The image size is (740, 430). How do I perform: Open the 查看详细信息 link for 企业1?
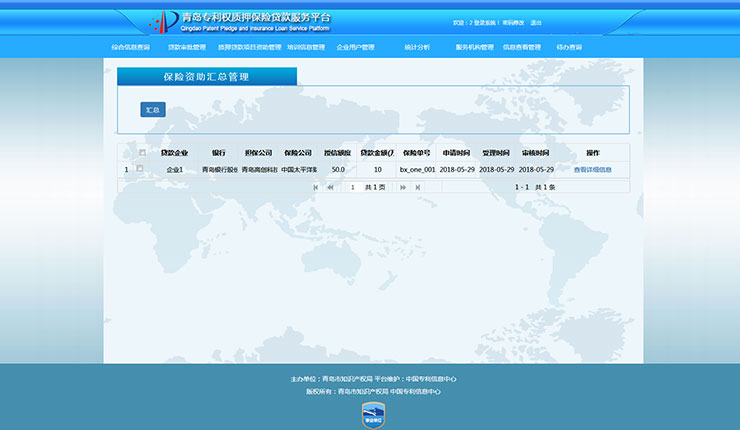pyautogui.click(x=592, y=170)
